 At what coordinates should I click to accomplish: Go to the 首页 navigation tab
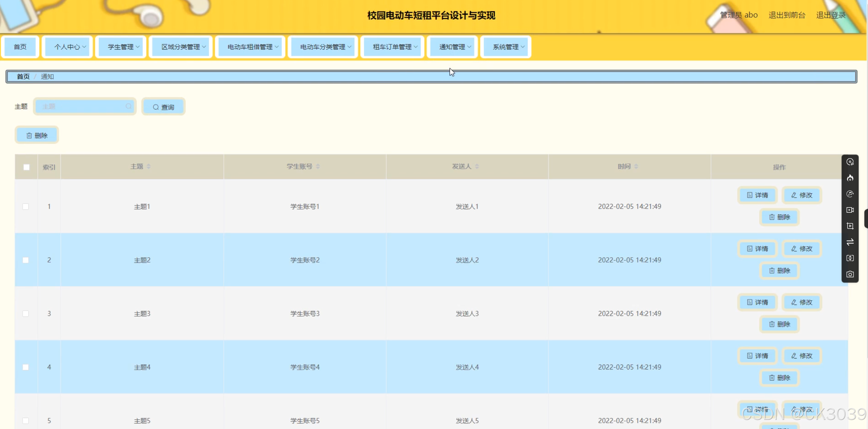click(20, 47)
